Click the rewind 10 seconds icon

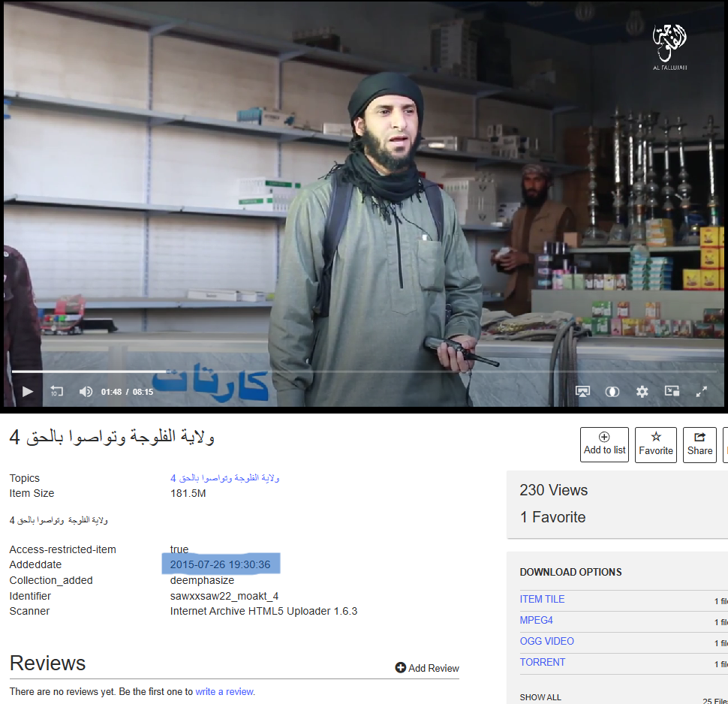tap(56, 391)
